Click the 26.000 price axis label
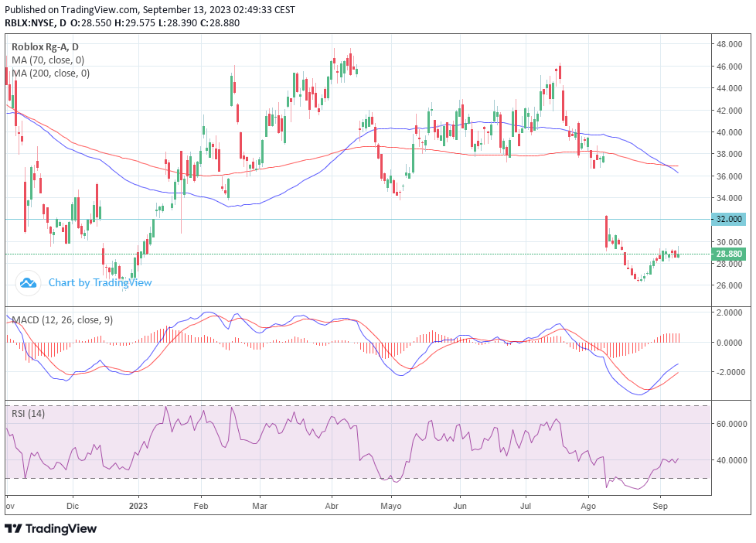756x543 pixels. [729, 285]
